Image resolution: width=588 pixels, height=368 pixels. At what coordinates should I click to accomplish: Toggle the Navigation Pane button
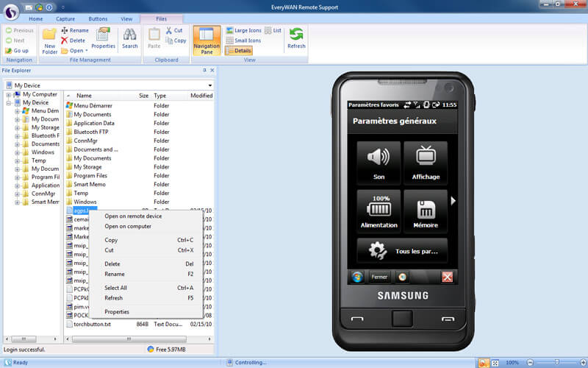(x=207, y=41)
